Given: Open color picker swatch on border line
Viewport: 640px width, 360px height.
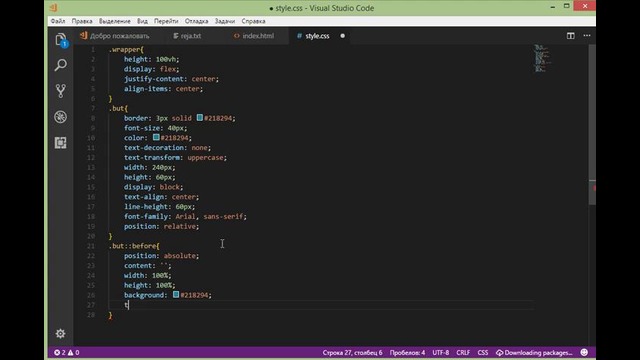Looking at the screenshot, I should [200, 118].
